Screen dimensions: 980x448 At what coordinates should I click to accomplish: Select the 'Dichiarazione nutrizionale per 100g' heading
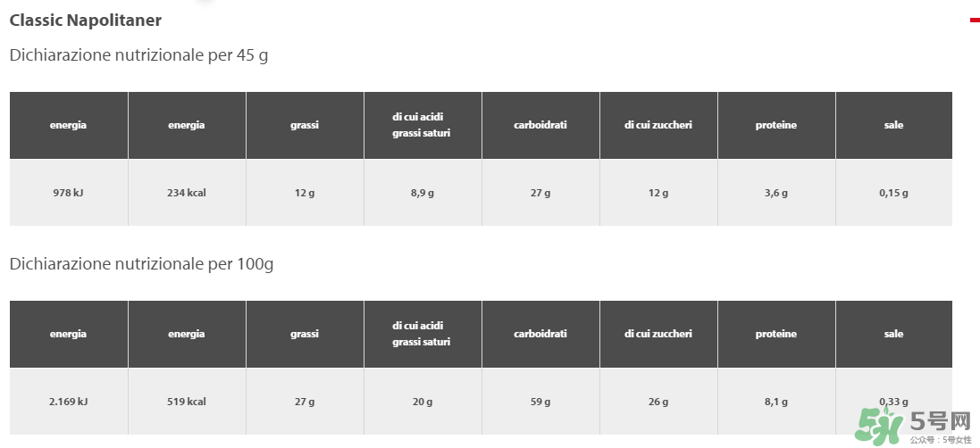point(141,264)
